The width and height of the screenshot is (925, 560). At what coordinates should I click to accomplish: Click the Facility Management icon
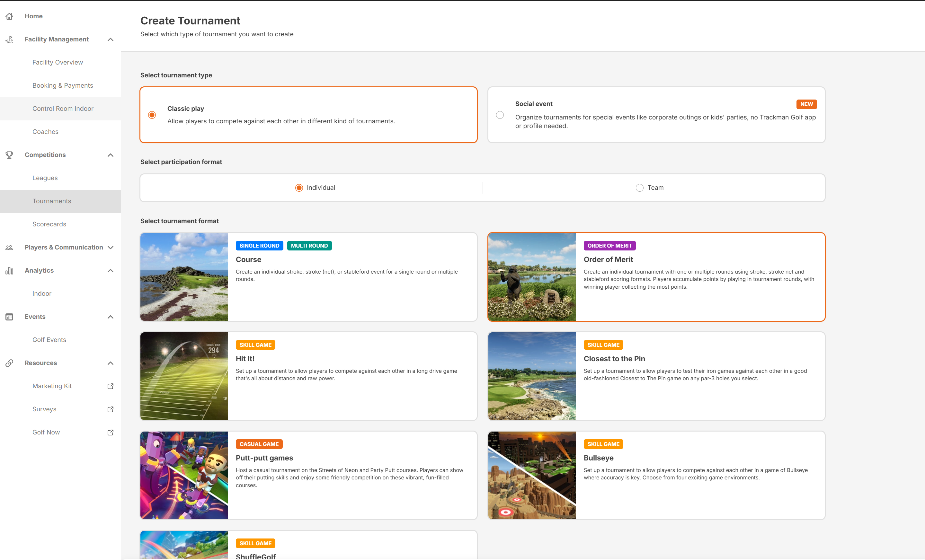[x=9, y=39]
